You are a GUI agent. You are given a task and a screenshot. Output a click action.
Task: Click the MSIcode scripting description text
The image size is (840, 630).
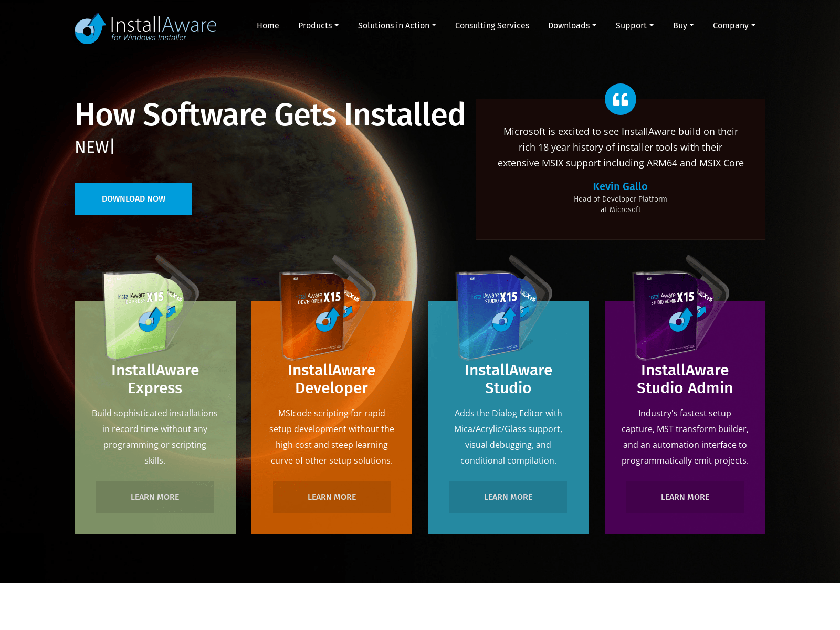(x=332, y=437)
